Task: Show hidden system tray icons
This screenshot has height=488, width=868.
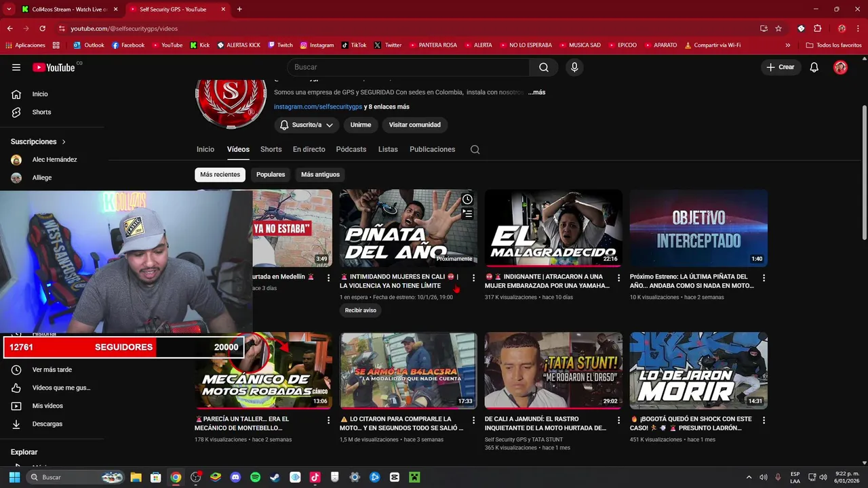Action: pos(749,477)
